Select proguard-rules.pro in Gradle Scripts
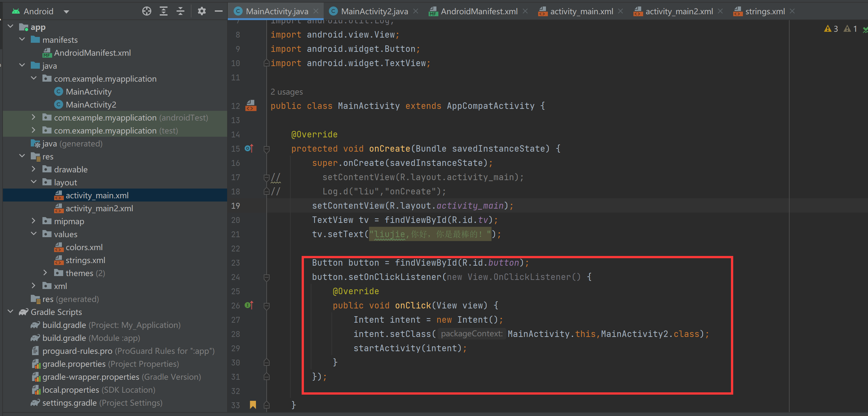868x416 pixels. 123,351
